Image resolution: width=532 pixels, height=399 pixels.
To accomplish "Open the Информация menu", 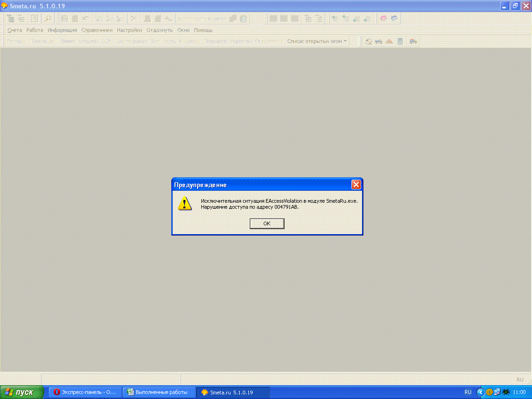I will (62, 30).
